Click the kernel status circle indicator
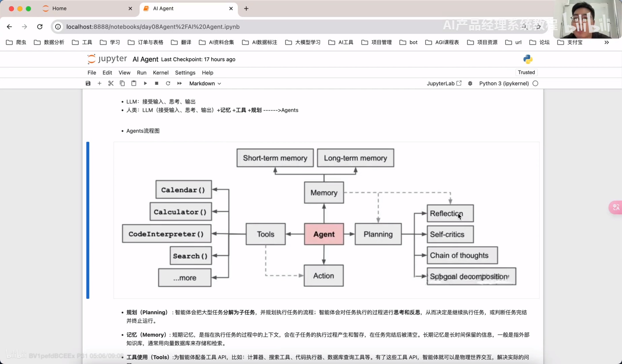Viewport: 622px width, 364px height. click(x=535, y=84)
